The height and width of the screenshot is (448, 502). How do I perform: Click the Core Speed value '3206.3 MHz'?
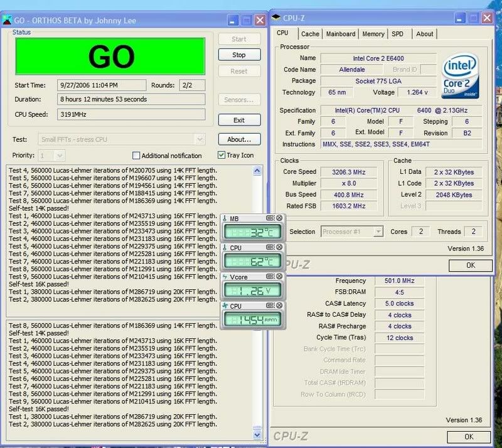(349, 172)
